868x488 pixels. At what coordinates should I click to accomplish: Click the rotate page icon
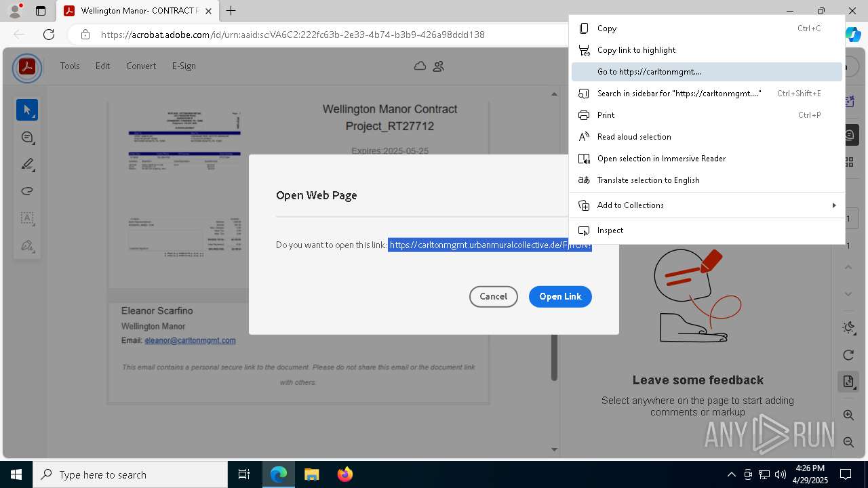click(x=848, y=354)
